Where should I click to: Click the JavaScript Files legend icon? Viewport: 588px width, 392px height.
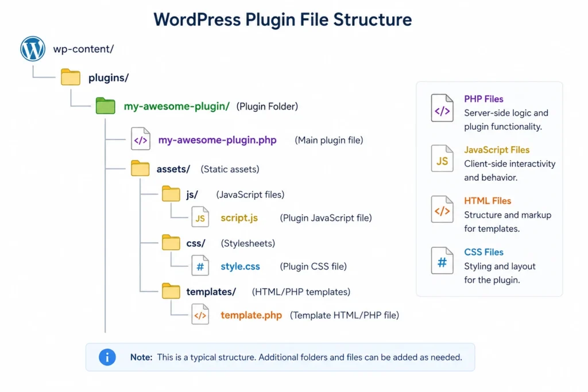tap(442, 158)
